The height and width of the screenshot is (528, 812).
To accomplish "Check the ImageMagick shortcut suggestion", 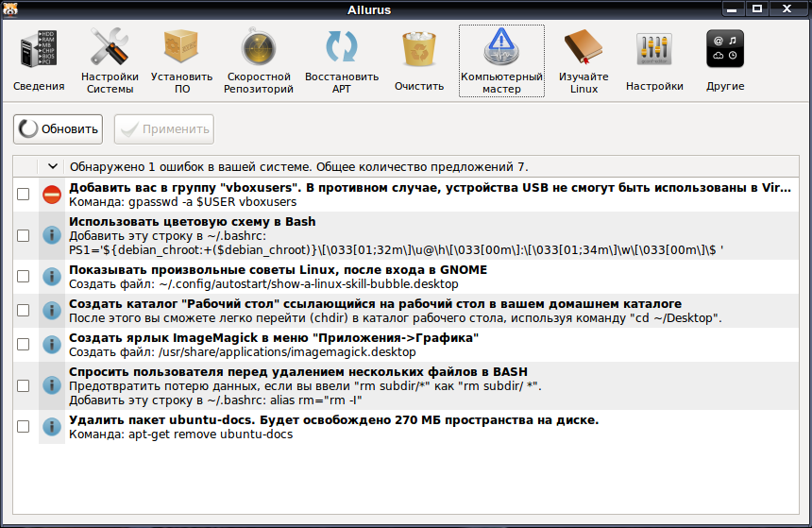I will click(23, 344).
